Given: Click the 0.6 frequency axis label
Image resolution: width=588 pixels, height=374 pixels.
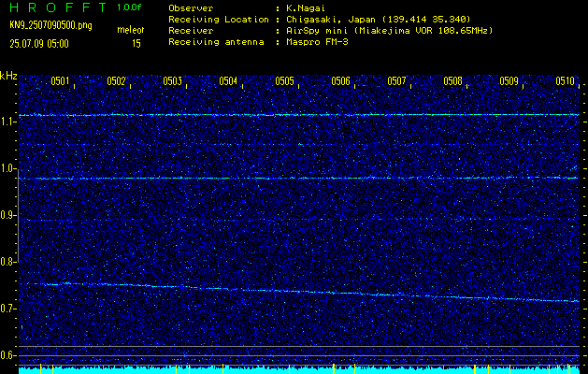Looking at the screenshot, I should (x=8, y=355).
